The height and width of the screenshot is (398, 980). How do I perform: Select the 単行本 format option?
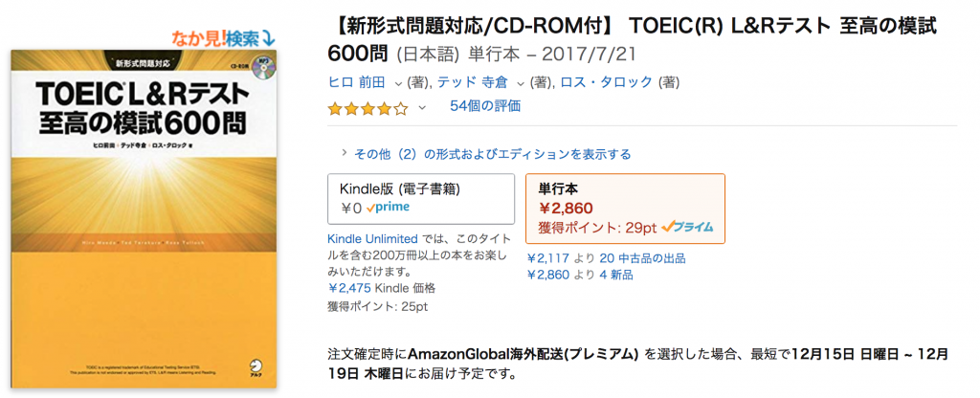(625, 208)
